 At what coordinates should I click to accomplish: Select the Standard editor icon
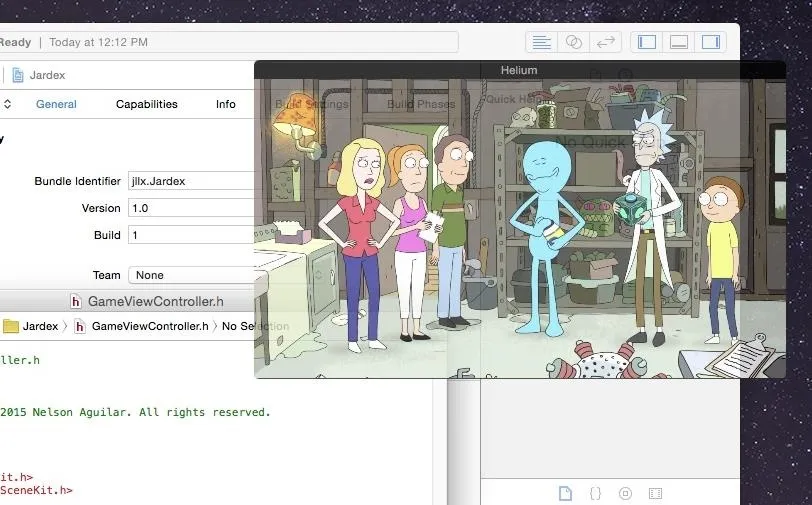click(542, 42)
